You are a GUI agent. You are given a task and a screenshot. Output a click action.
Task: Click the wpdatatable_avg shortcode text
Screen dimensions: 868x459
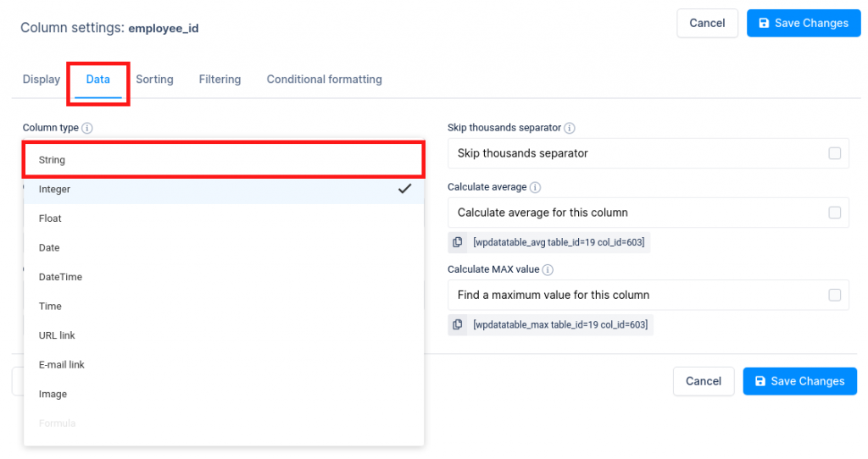pyautogui.click(x=559, y=242)
